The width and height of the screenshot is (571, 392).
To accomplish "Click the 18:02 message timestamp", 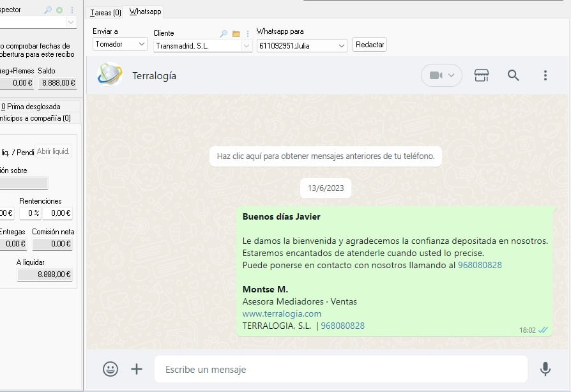I will [x=528, y=330].
